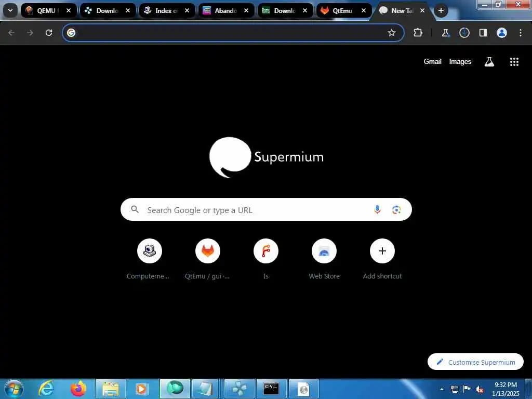
Task: Click Customise Supermium button
Action: click(x=475, y=362)
